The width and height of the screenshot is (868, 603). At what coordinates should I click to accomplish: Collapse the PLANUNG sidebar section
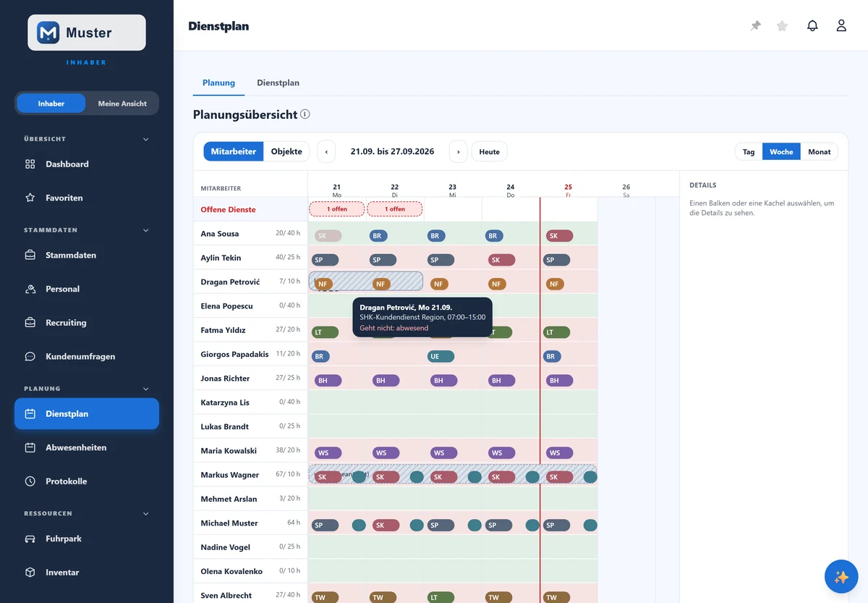click(x=146, y=389)
